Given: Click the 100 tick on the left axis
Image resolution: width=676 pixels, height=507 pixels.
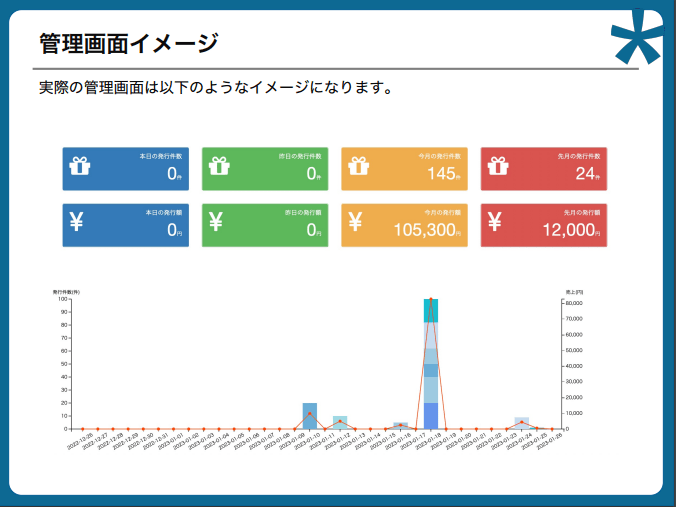Looking at the screenshot, I should point(63,299).
